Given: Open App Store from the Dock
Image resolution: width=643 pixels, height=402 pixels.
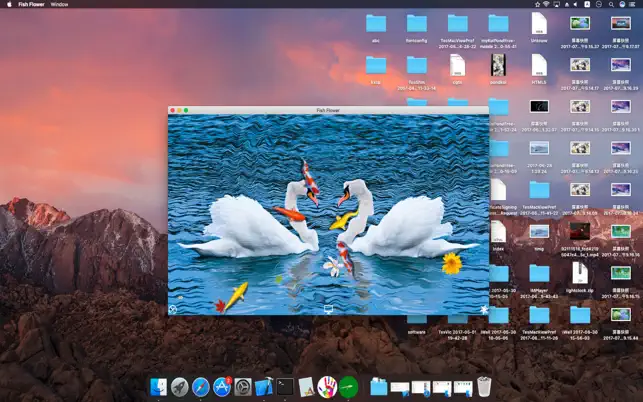Looking at the screenshot, I should click(x=222, y=387).
